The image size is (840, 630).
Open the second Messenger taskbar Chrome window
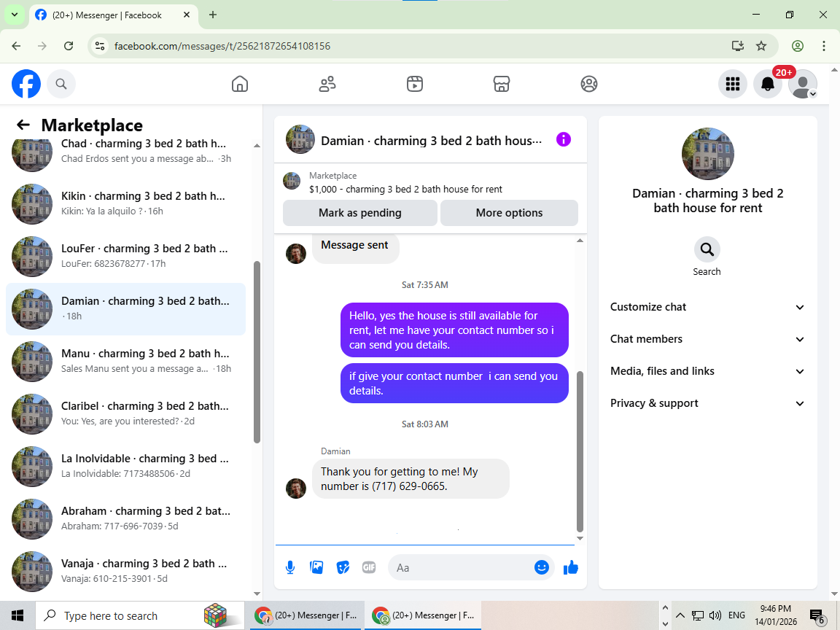423,615
